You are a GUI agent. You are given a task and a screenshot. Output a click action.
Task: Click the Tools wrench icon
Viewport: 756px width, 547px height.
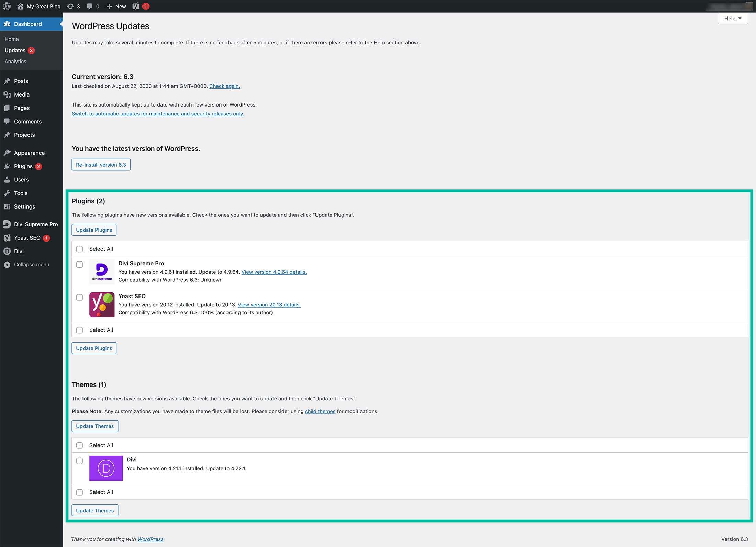[x=7, y=193]
